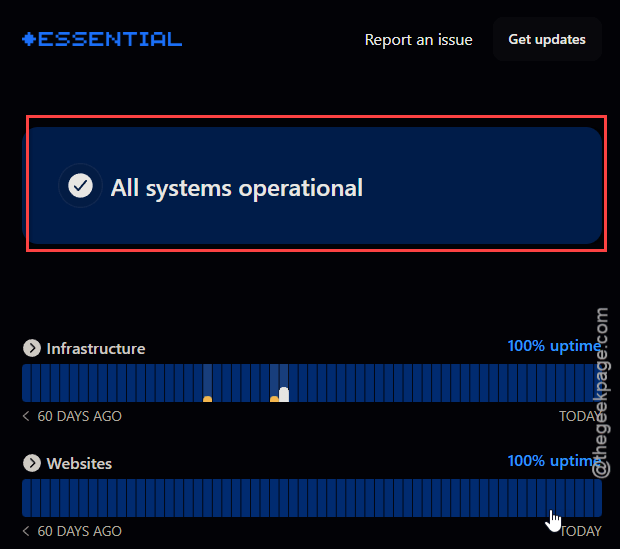
Task: Expand the Websites section chevron
Action: (x=32, y=463)
